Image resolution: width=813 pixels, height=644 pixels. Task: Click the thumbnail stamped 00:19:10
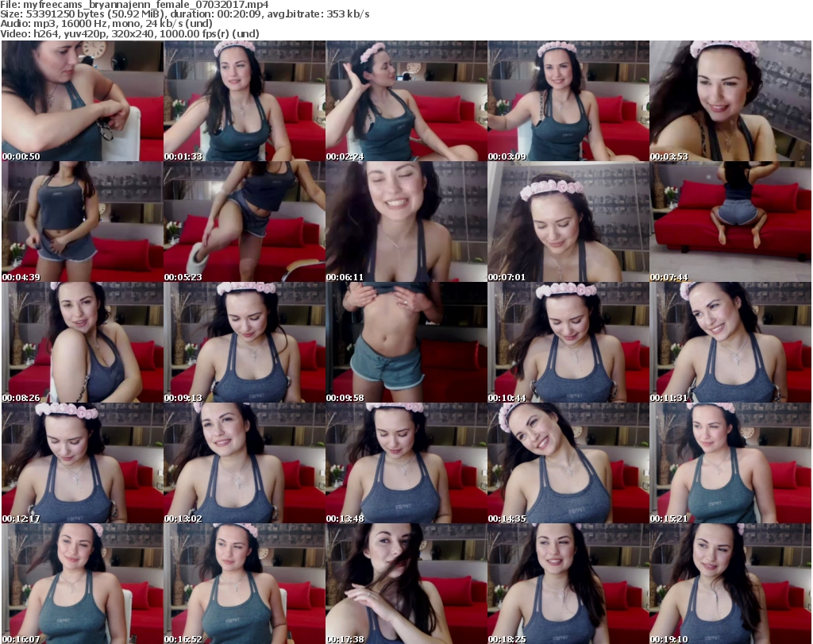point(730,584)
